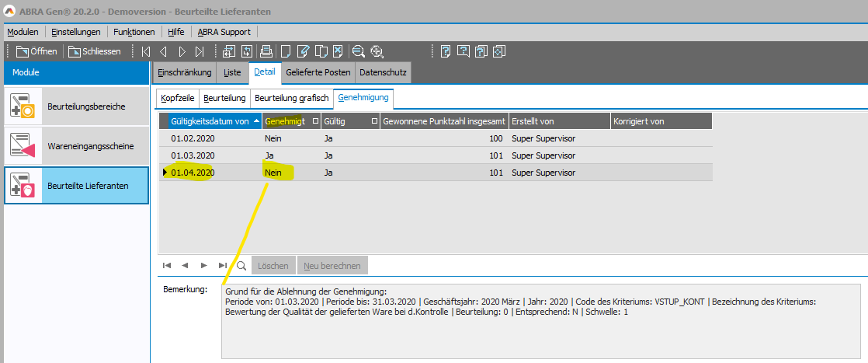Toggle the small box in Gültig header

click(374, 121)
